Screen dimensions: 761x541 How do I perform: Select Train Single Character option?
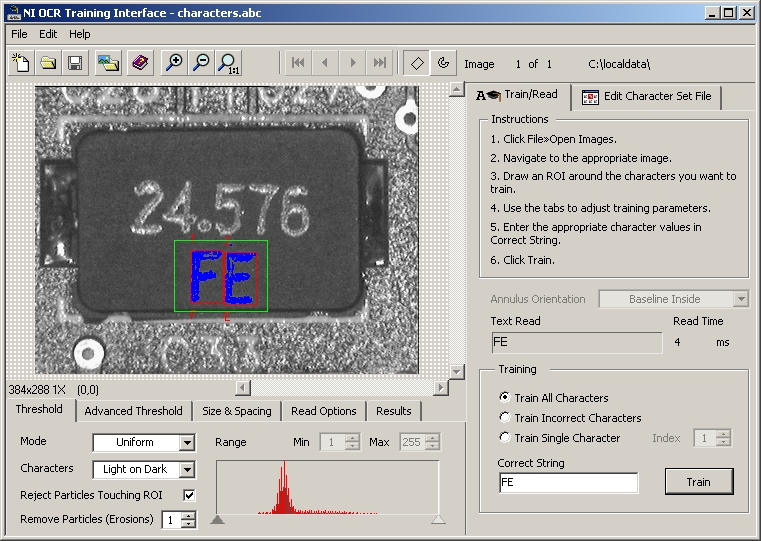[x=505, y=438]
